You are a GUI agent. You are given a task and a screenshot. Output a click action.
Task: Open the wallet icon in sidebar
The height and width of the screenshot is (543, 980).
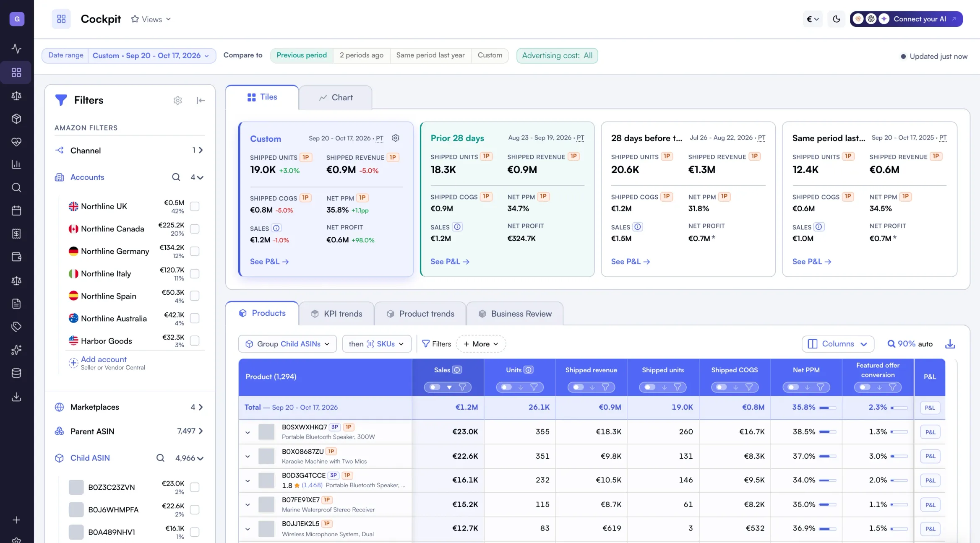point(16,257)
